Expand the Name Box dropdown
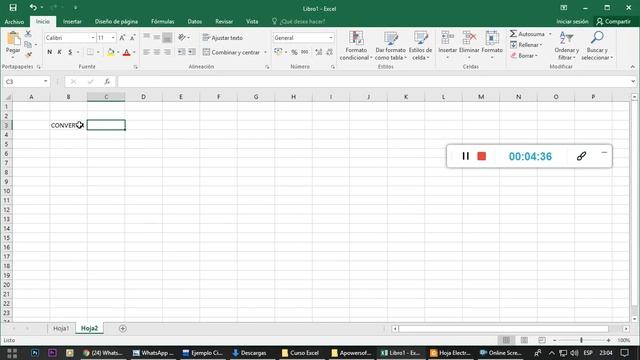640x360 pixels. pyautogui.click(x=45, y=81)
